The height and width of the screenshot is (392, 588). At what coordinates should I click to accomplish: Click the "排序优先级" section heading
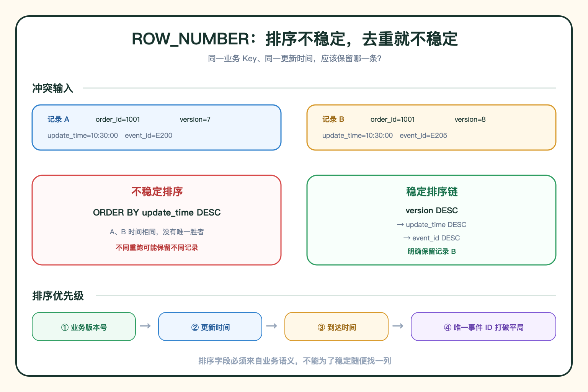58,296
